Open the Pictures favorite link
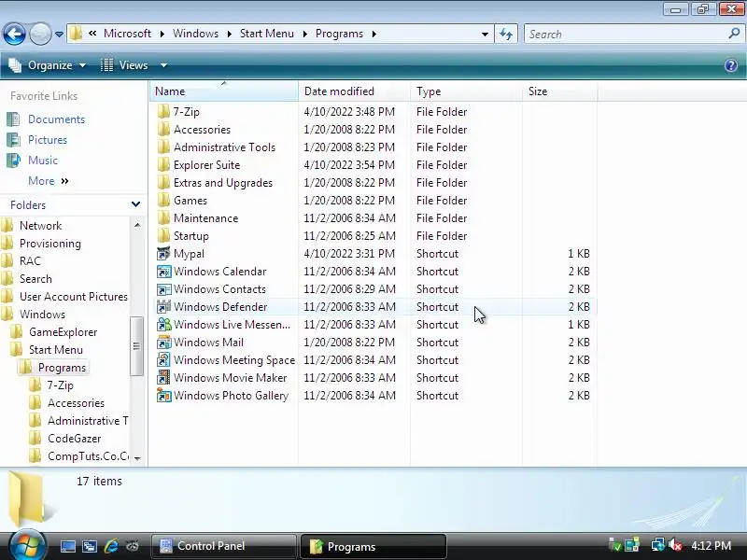This screenshot has height=560, width=747. 48,140
